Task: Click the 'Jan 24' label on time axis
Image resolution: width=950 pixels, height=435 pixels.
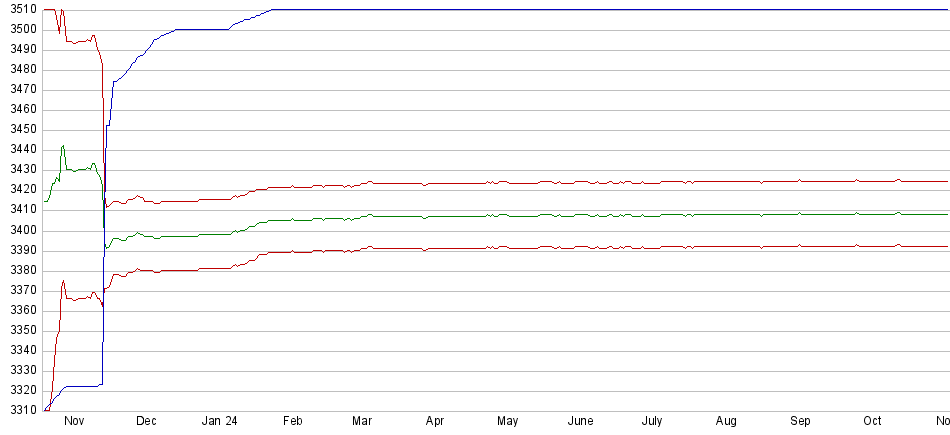Action: [x=221, y=422]
